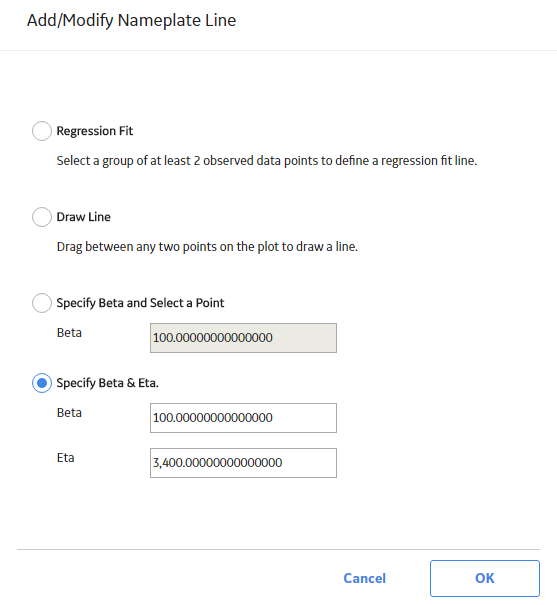Click the Add/Modify Nameplate Line title
This screenshot has width=557, height=605.
click(x=131, y=20)
